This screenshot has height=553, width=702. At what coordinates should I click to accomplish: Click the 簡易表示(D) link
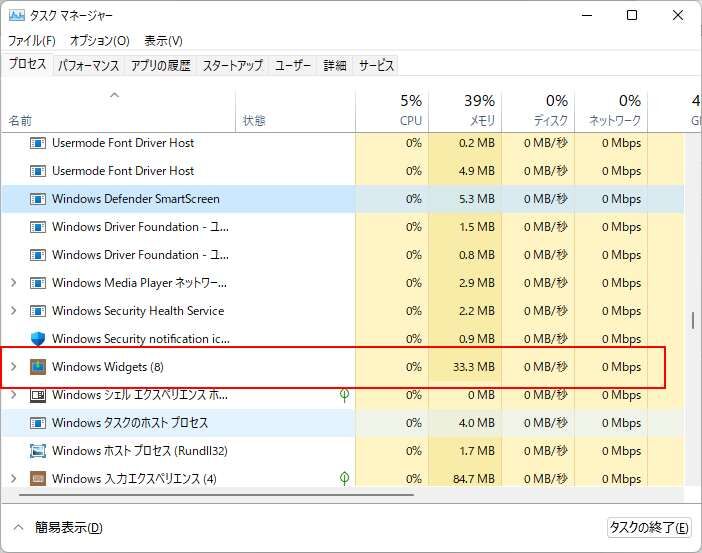pyautogui.click(x=69, y=527)
